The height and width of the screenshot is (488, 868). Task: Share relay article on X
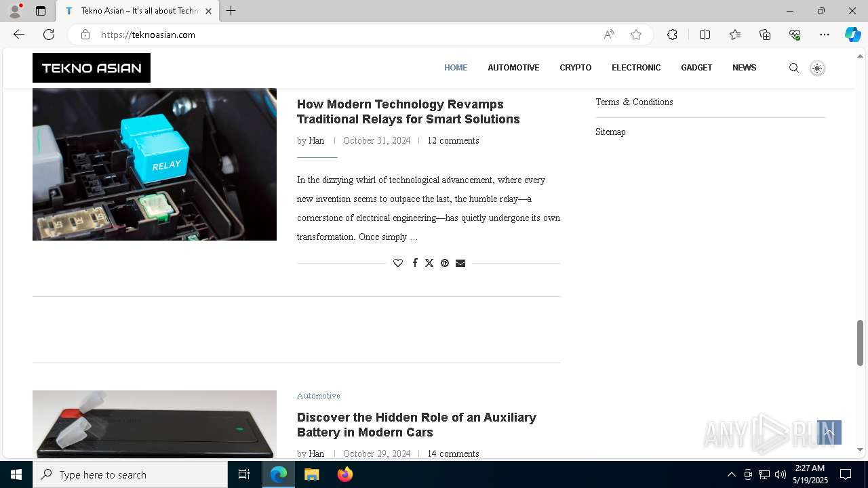tap(429, 263)
